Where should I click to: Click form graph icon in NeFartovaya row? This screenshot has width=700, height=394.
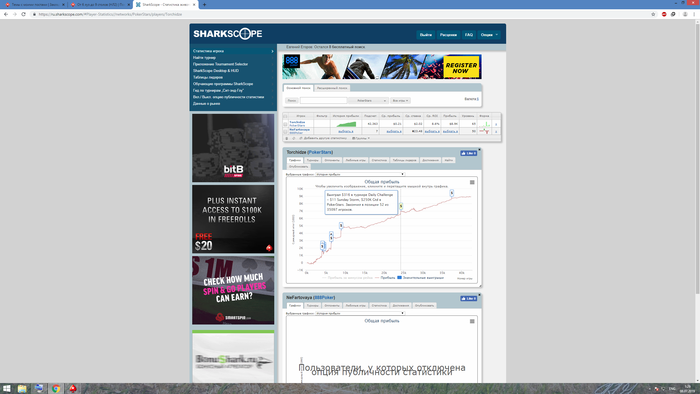coord(484,131)
